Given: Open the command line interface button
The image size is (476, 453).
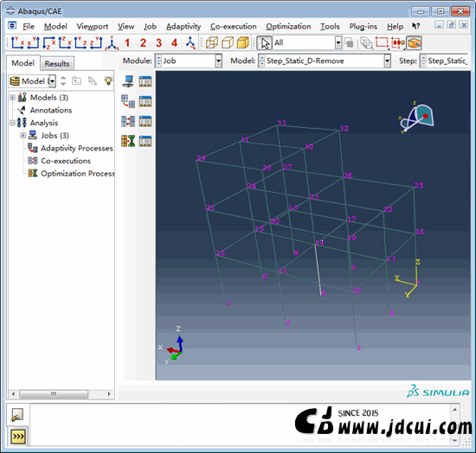Looking at the screenshot, I should click(18, 437).
